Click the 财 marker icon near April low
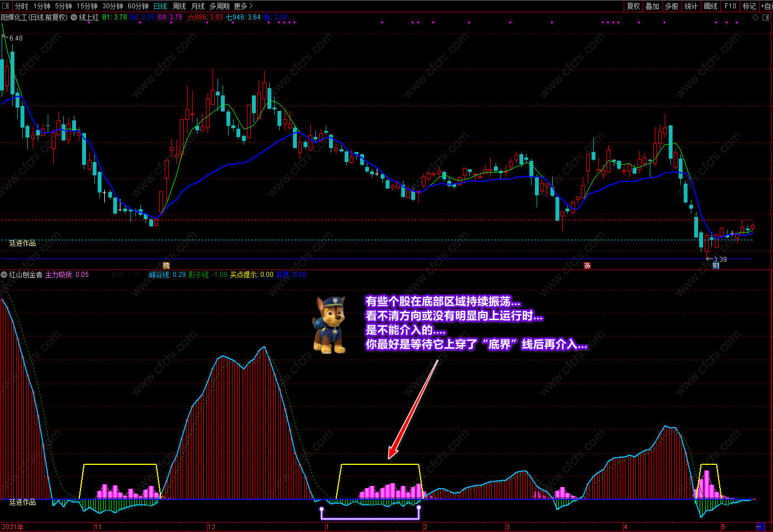Image resolution: width=773 pixels, height=532 pixels. pos(716,266)
